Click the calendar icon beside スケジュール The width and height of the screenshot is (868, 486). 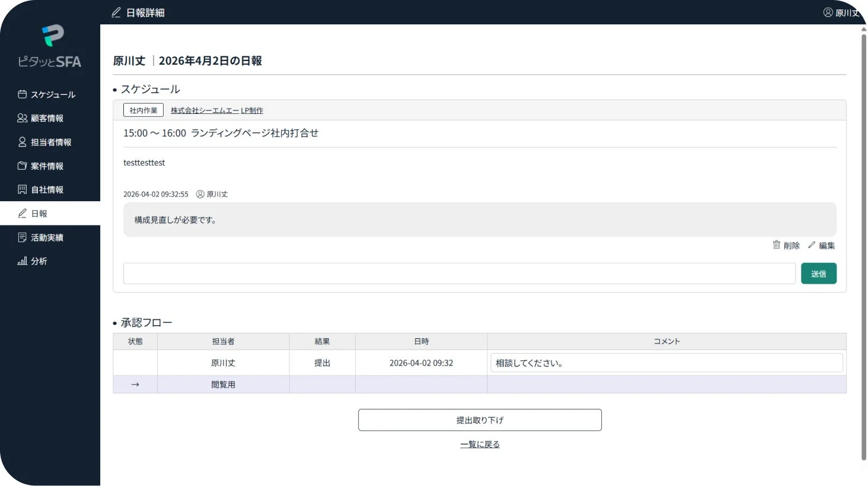[22, 94]
